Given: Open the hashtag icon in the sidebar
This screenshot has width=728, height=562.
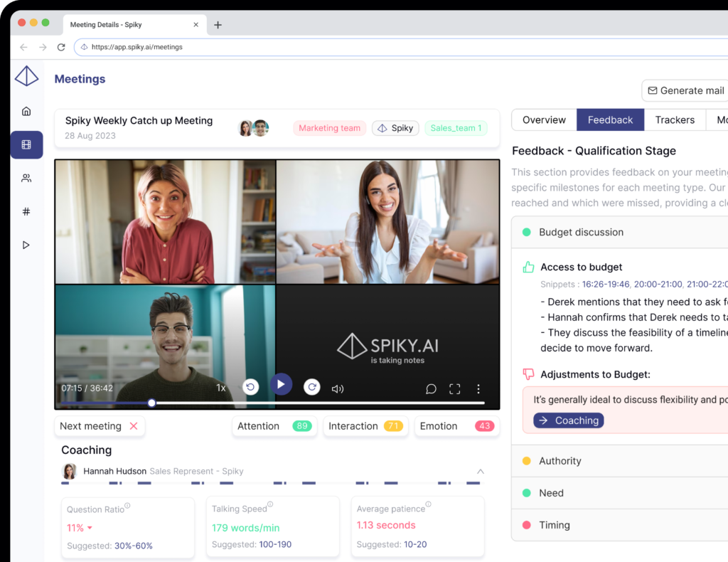Looking at the screenshot, I should click(x=26, y=211).
